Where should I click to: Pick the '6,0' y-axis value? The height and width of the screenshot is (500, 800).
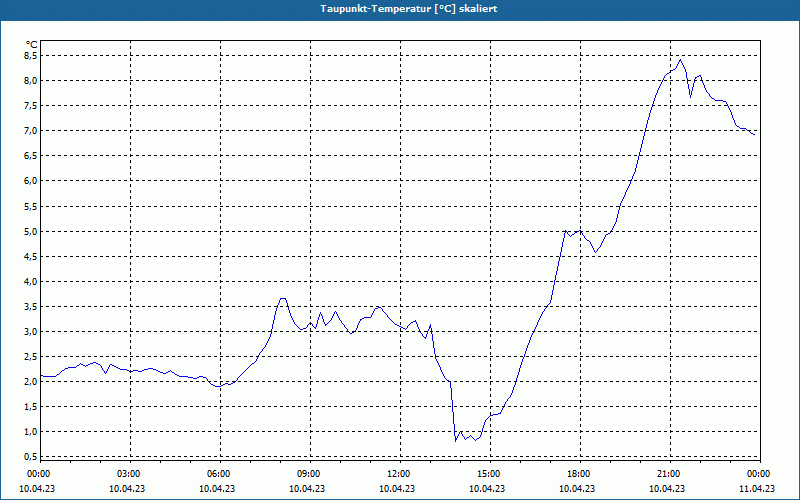(x=31, y=181)
